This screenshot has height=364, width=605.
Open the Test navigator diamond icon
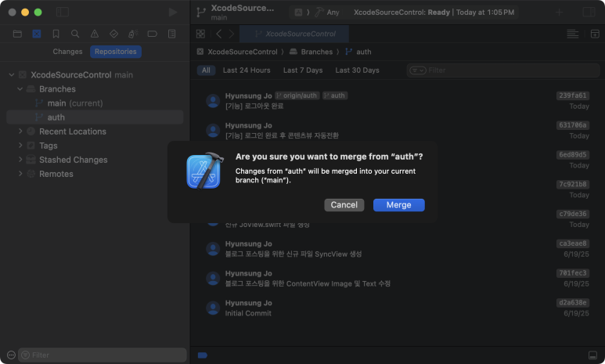113,34
